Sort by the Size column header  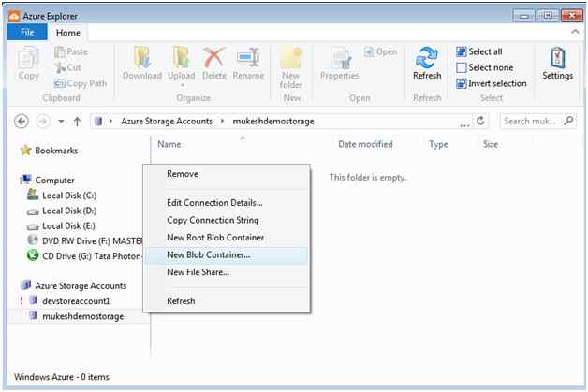point(491,144)
